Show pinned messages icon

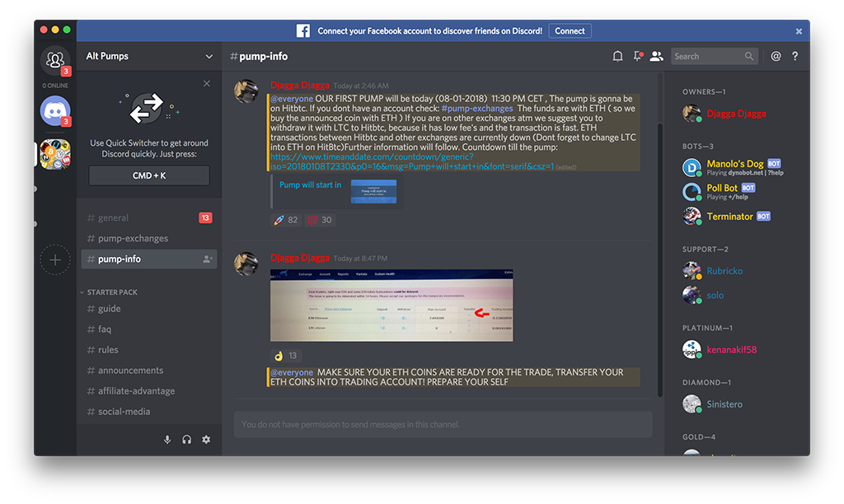tap(637, 56)
